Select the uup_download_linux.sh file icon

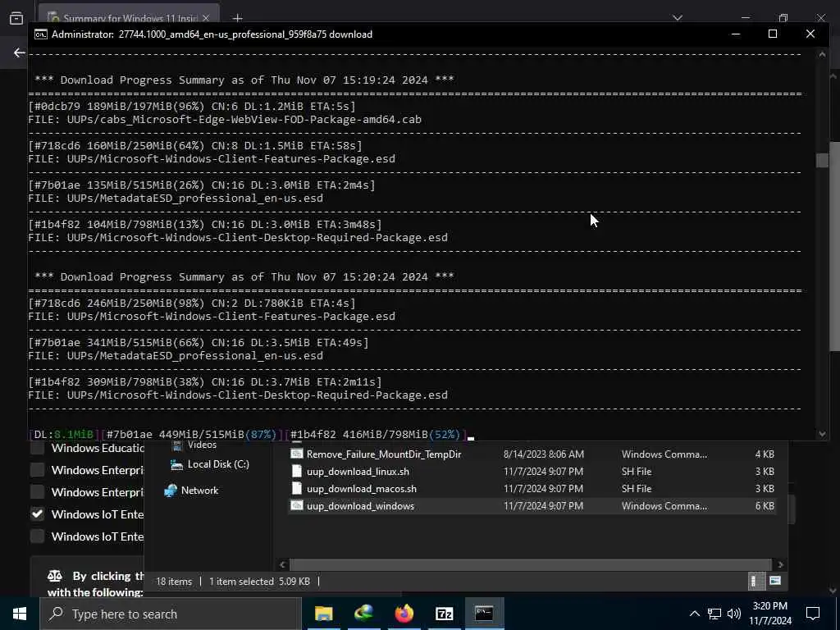point(297,472)
